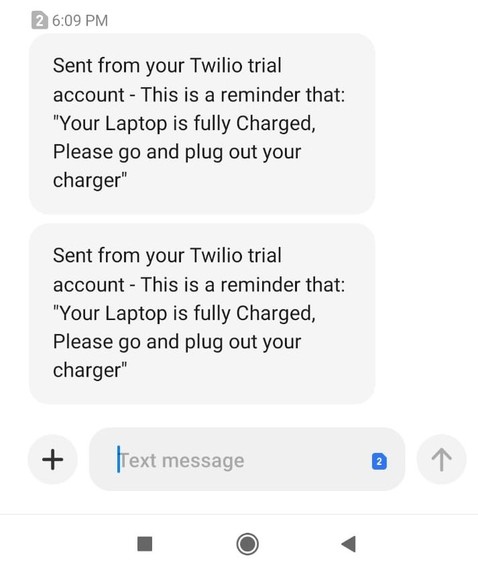Screen dimensions: 478x573
Task: Select the second Twilio reminder message bubble
Action: [202, 314]
